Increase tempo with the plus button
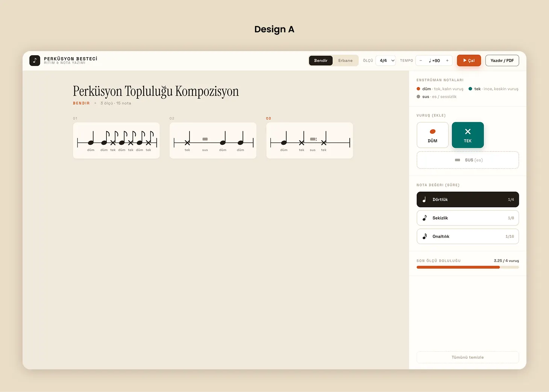The width and height of the screenshot is (549, 392). (x=447, y=61)
